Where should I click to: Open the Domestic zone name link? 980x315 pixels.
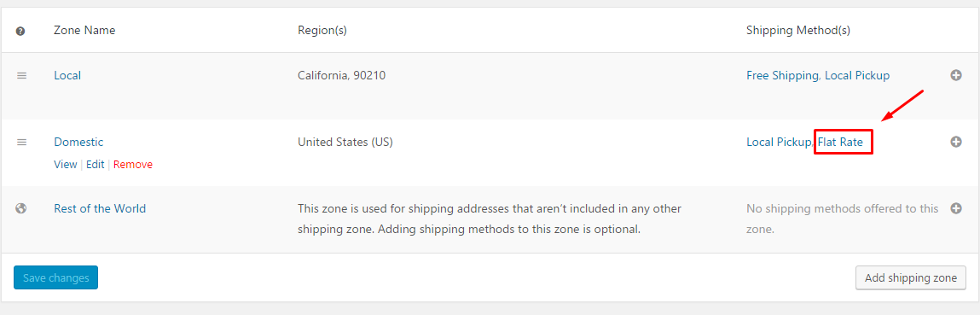(x=78, y=142)
